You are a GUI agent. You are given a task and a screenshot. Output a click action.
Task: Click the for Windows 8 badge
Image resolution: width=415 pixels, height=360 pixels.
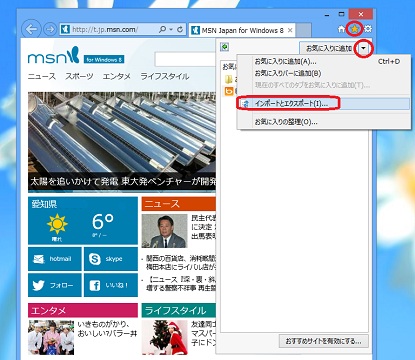click(104, 60)
